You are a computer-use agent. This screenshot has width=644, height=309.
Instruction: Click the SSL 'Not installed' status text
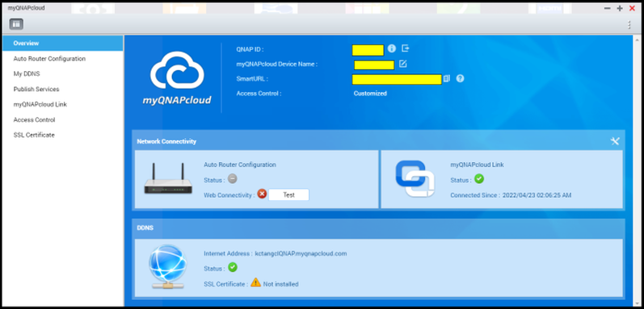point(281,284)
